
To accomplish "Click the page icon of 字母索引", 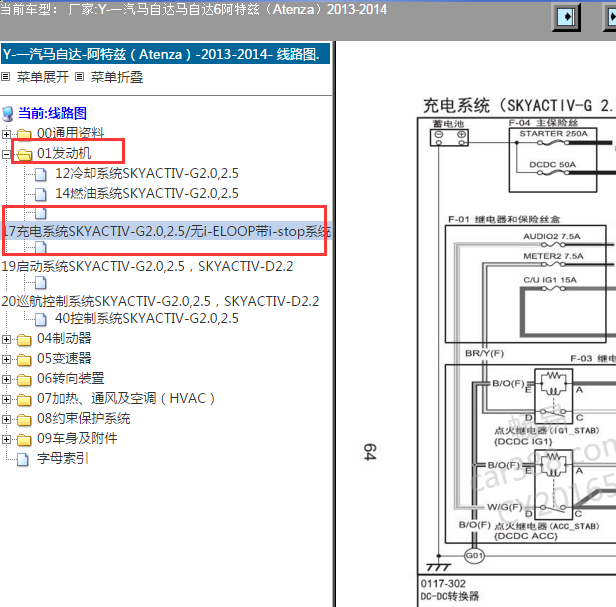I will click(23, 459).
